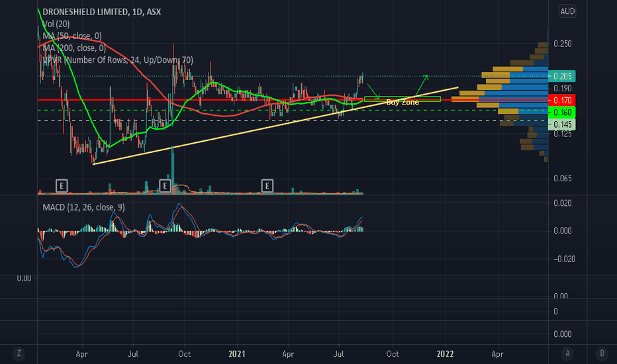Click the earnings E marker near February 2021

(x=267, y=186)
